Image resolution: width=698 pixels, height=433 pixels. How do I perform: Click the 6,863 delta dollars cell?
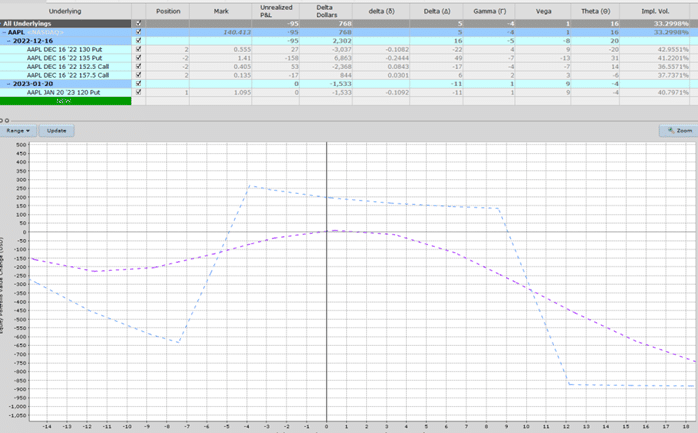342,58
